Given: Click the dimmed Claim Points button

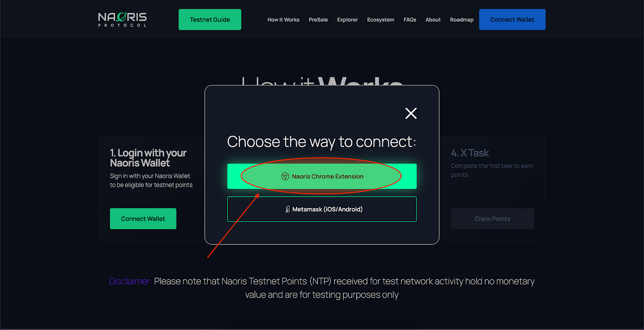Looking at the screenshot, I should 492,219.
